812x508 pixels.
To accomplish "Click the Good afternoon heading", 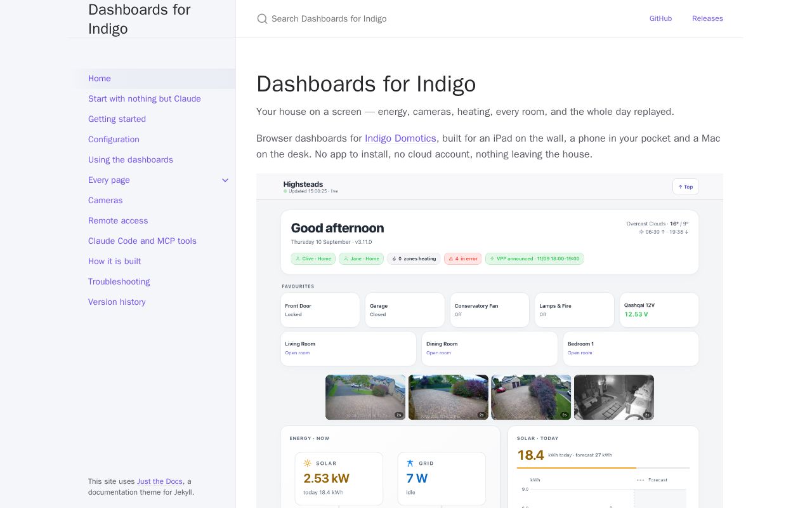I will 337,227.
